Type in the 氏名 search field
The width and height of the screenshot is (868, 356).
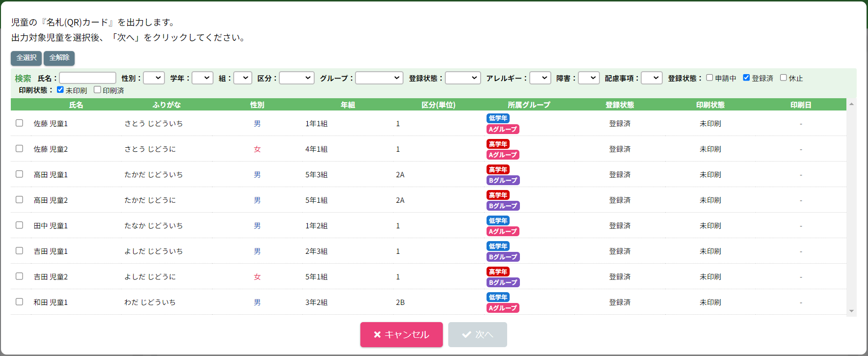click(87, 78)
